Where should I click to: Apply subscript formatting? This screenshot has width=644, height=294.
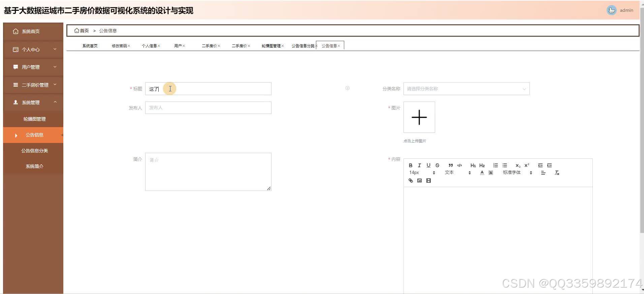(x=518, y=165)
